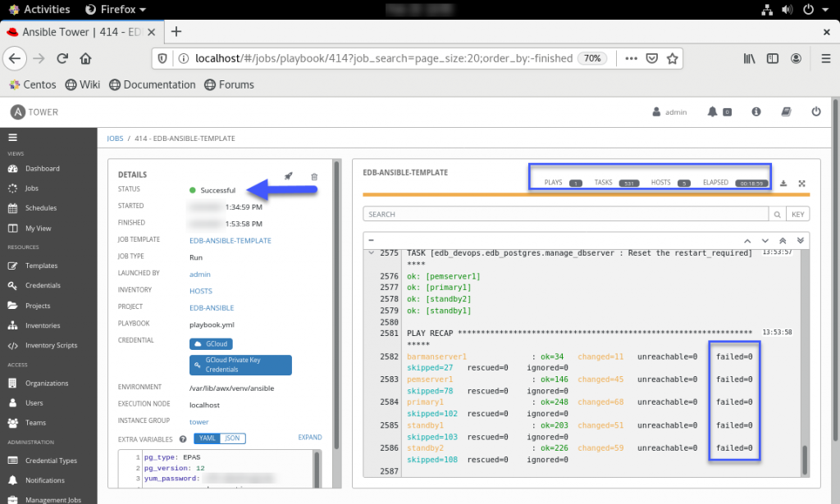Collapse the sidebar with hamburger menu
The width and height of the screenshot is (840, 504).
12,137
